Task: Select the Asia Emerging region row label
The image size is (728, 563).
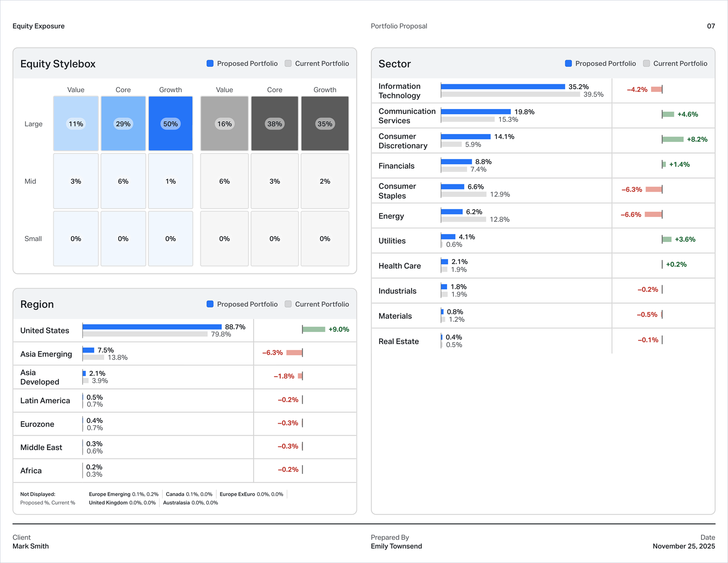Action: pos(46,354)
